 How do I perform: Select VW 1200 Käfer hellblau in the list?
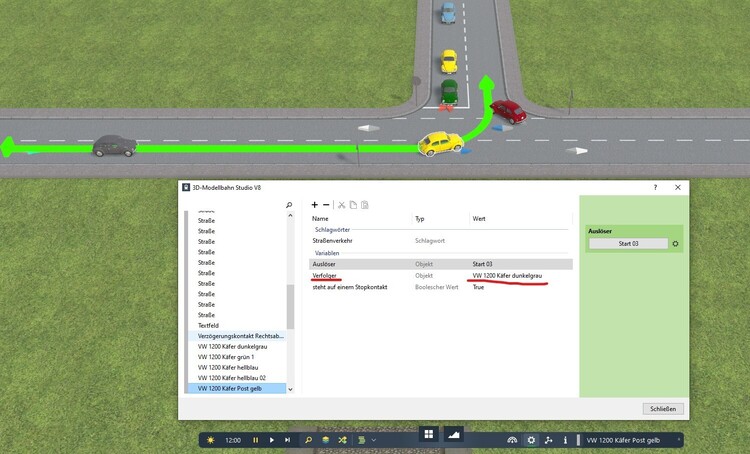pos(228,367)
